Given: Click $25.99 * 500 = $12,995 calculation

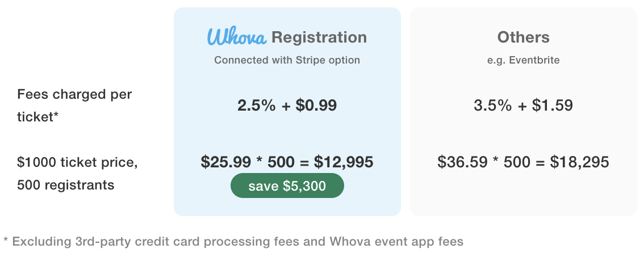Looking at the screenshot, I should click(x=287, y=162).
